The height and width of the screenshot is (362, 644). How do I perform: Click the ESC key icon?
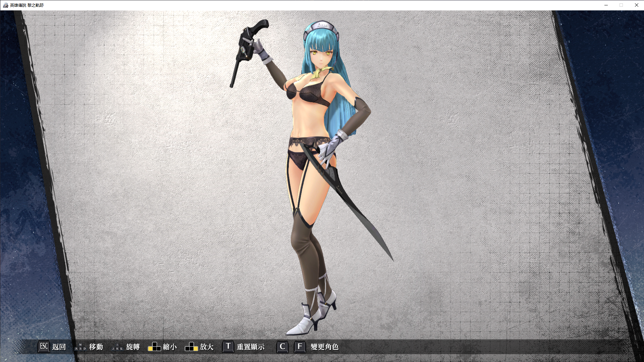coord(44,347)
